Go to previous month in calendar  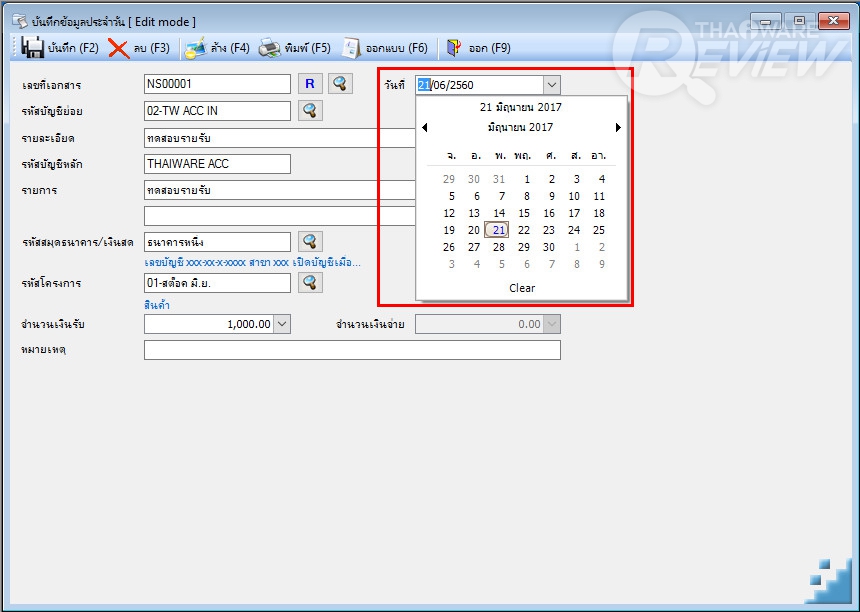(x=425, y=127)
